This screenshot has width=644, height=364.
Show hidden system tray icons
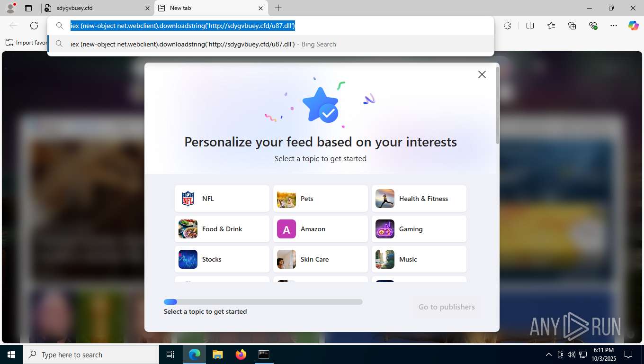(x=549, y=355)
